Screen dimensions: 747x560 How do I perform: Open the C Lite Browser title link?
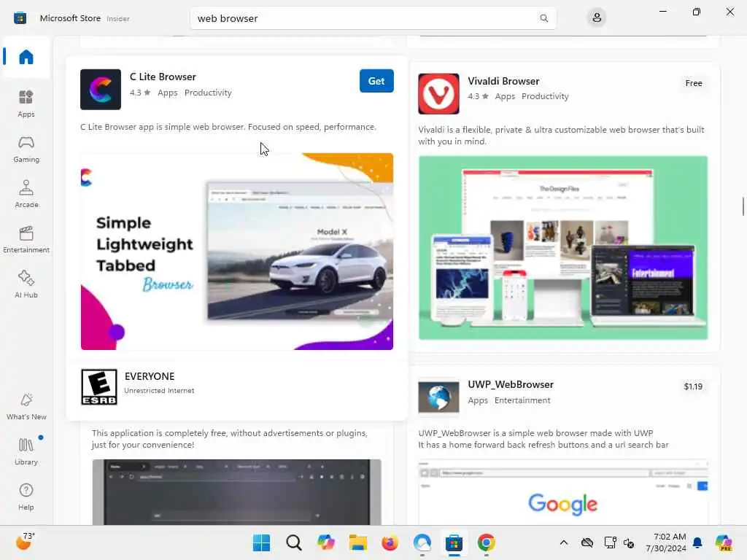point(163,77)
